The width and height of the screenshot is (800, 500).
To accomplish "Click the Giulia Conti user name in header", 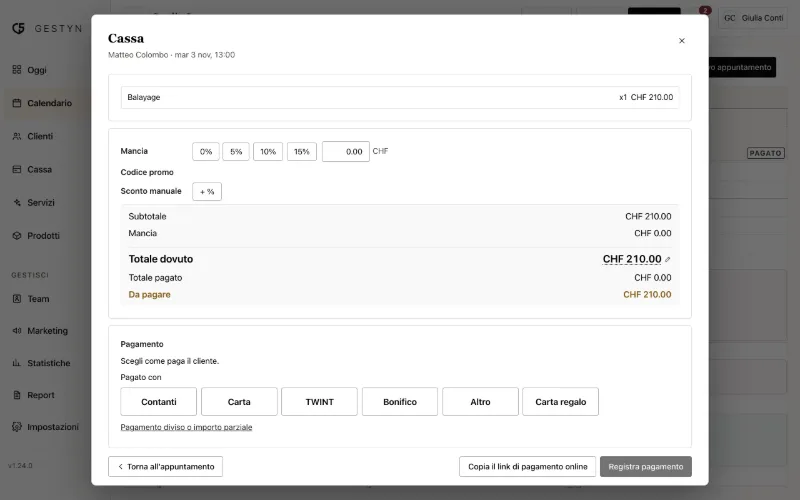I will [x=762, y=18].
